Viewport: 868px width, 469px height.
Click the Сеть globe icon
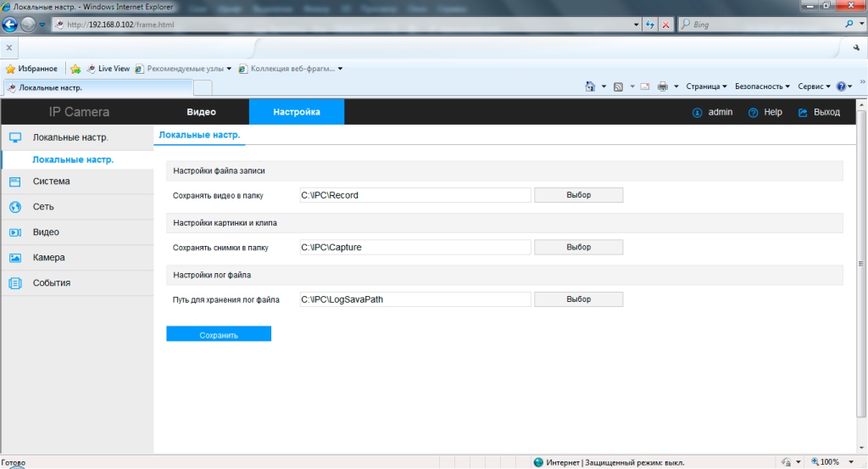[15, 207]
